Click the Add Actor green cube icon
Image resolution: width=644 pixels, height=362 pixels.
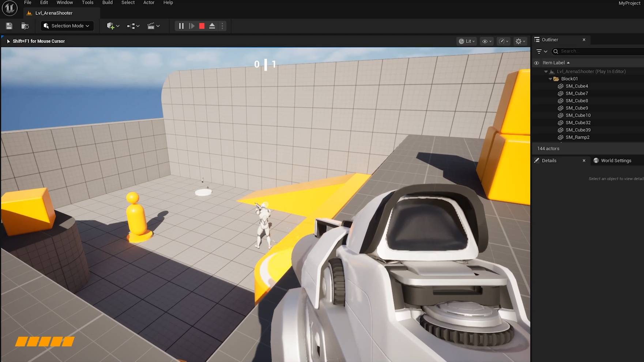point(110,26)
